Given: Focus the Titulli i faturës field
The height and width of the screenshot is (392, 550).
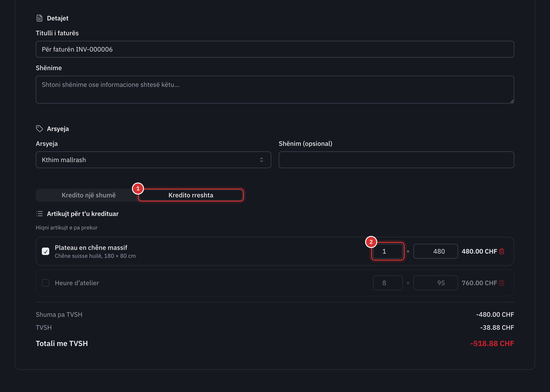Looking at the screenshot, I should coord(275,49).
